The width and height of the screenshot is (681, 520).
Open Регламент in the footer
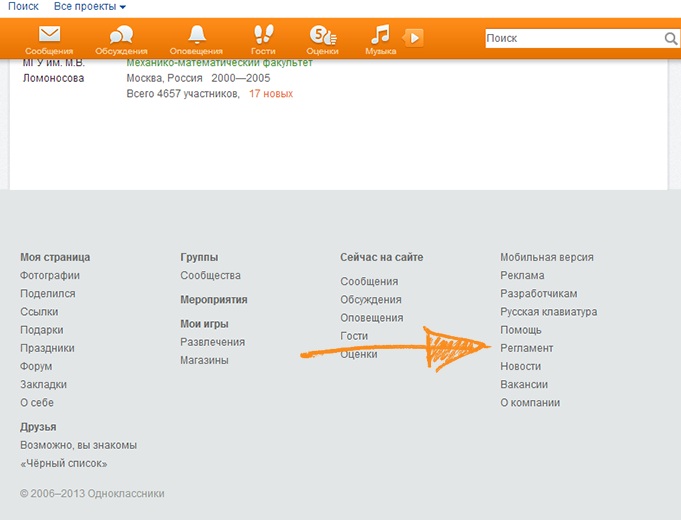526,348
